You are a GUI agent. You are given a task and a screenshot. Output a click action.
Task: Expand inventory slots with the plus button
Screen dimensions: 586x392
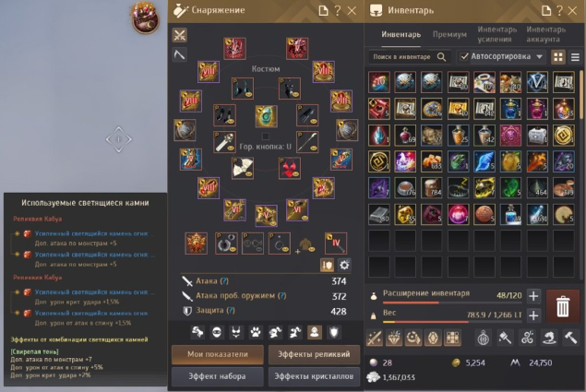pyautogui.click(x=533, y=296)
